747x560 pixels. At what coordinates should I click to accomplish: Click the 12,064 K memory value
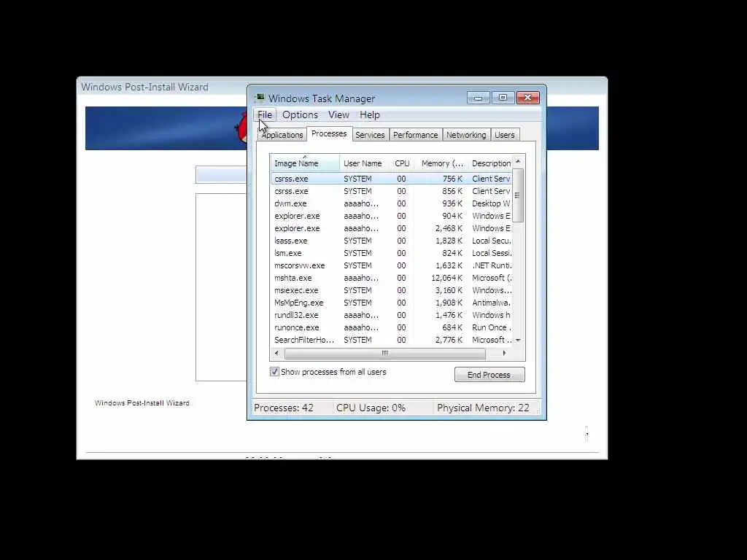pos(447,278)
